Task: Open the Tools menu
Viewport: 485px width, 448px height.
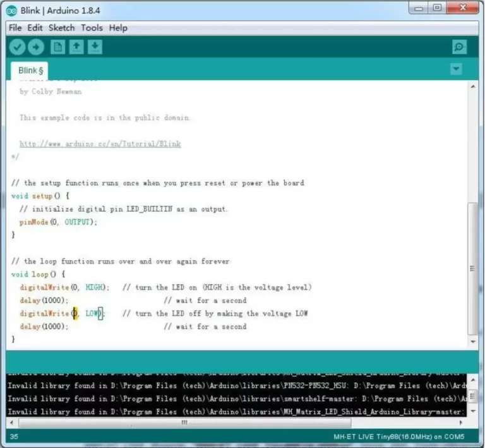Action: (x=92, y=28)
